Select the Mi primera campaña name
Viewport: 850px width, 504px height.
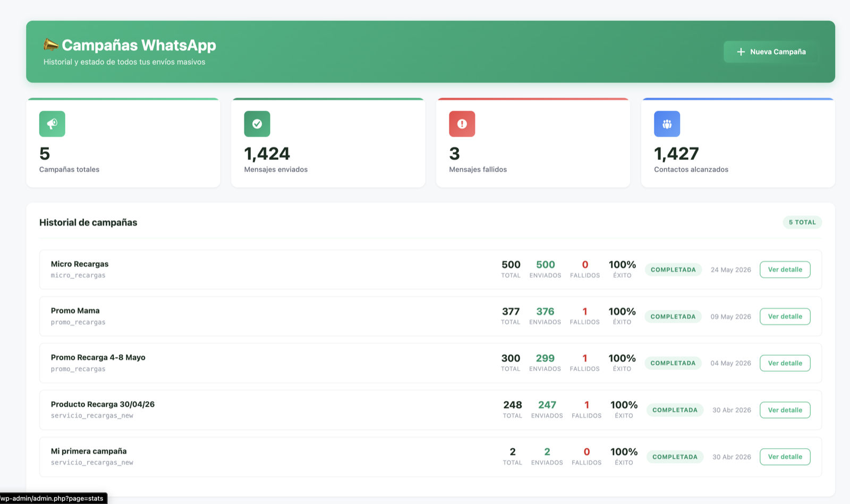89,451
